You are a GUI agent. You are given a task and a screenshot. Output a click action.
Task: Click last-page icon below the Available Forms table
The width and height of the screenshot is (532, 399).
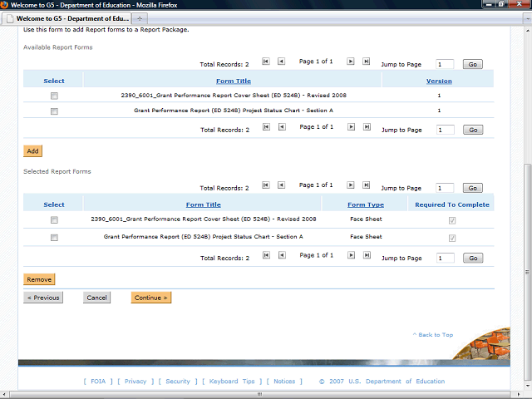click(x=367, y=127)
